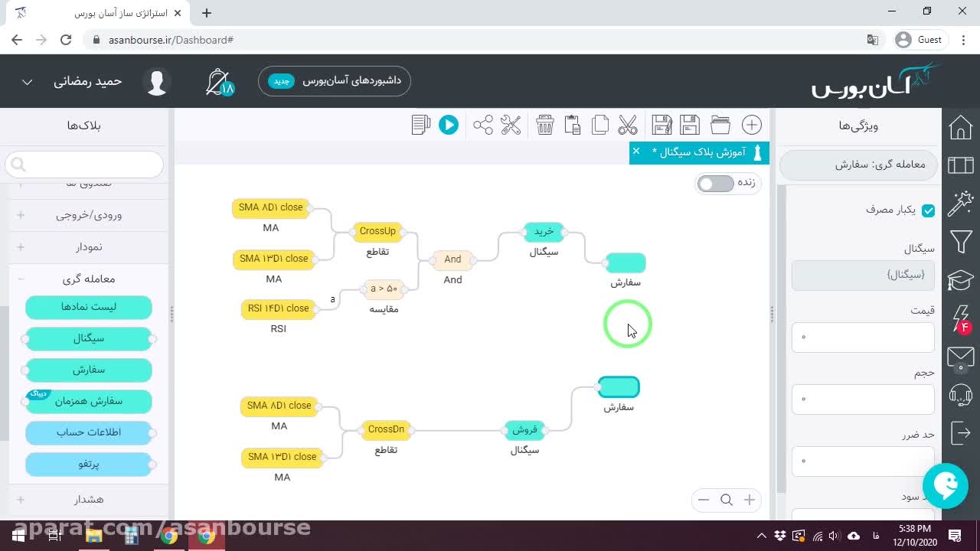Open the filter funnel icon in sidebar
Viewport: 980px width, 551px height.
tap(961, 243)
